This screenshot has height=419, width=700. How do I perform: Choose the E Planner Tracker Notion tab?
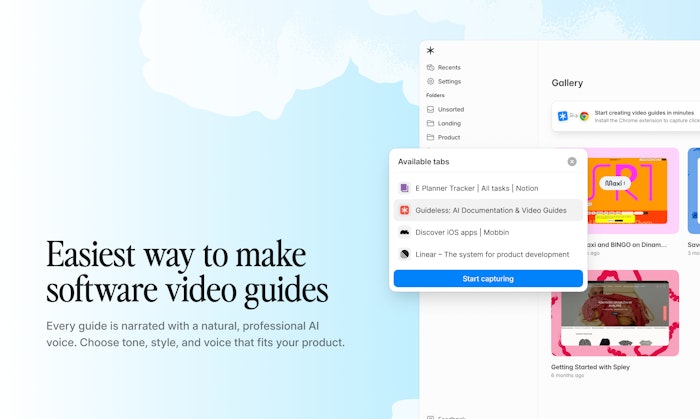[x=488, y=188]
